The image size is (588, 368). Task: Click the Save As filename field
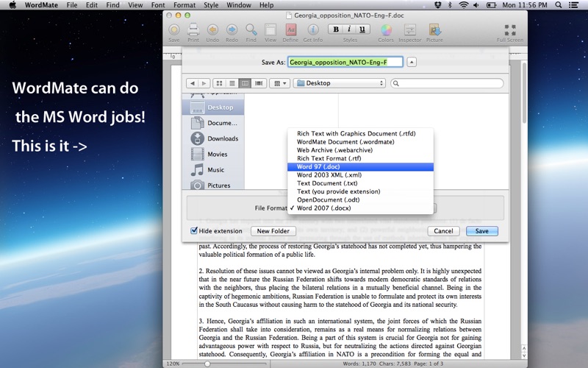(x=345, y=63)
